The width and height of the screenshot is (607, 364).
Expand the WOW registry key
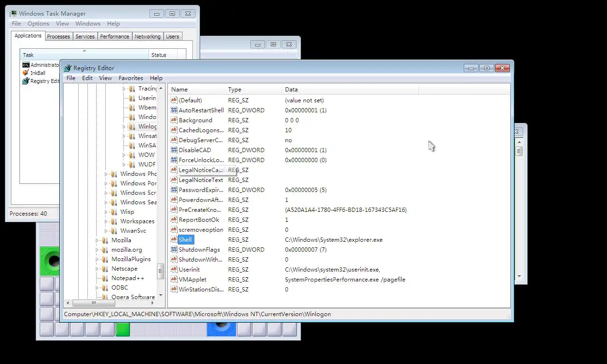pos(124,155)
